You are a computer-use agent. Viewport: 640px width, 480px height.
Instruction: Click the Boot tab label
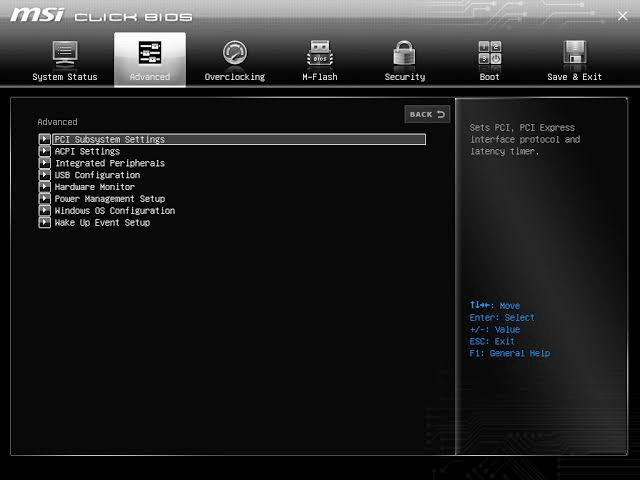489,77
